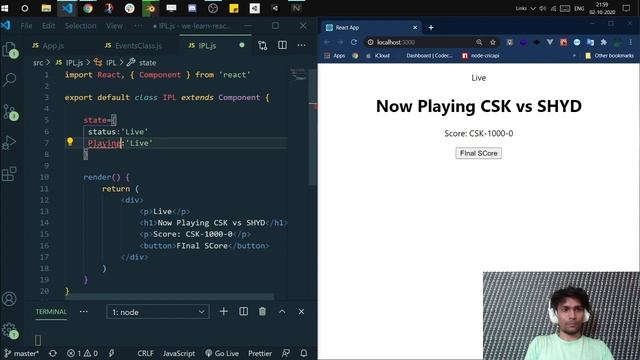Image resolution: width=640 pixels, height=360 pixels.
Task: Close the terminal panel
Action: tap(301, 312)
